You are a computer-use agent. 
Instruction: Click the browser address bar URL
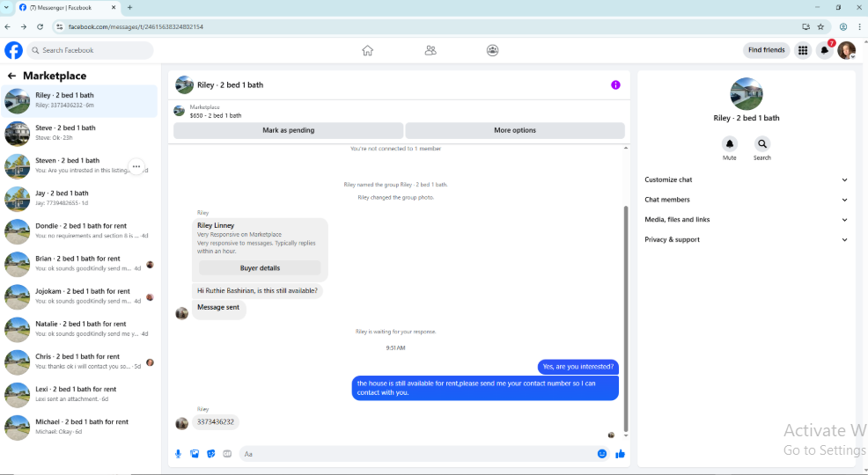136,26
